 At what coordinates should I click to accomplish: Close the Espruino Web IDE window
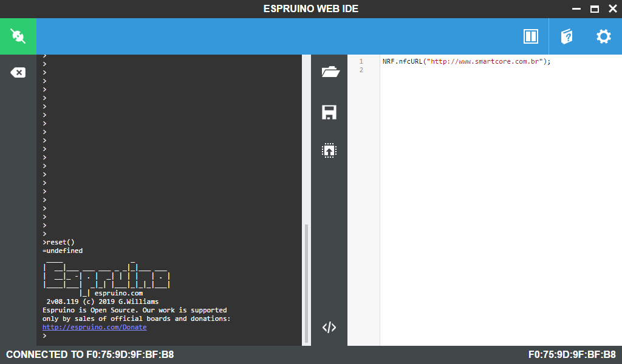[613, 8]
